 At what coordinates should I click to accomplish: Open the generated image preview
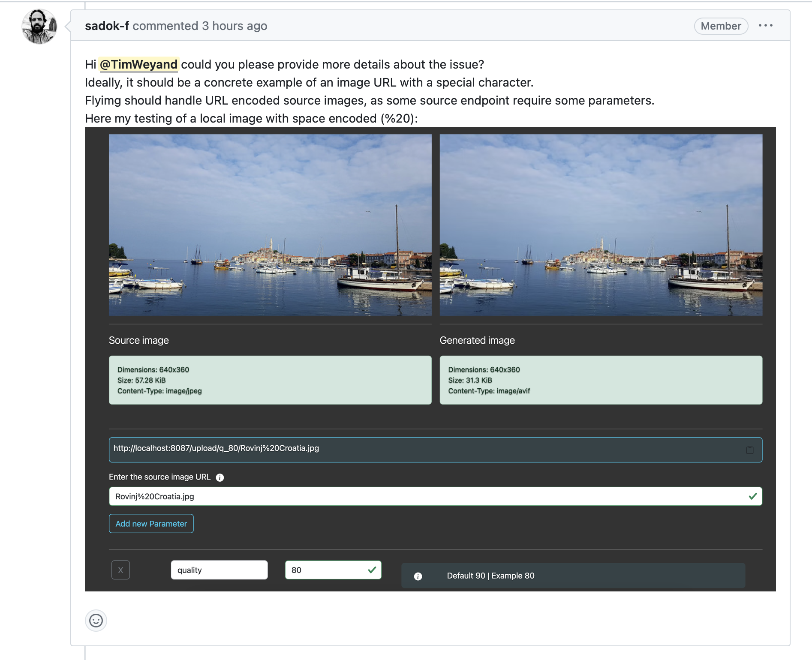pos(601,225)
